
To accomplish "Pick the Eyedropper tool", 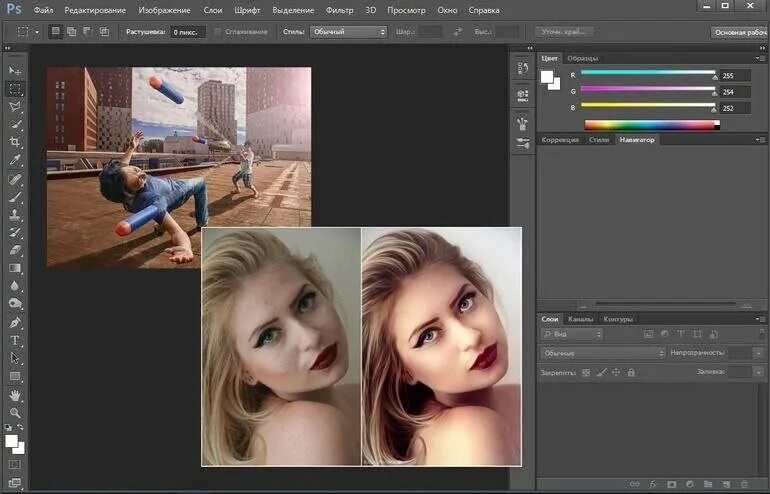I will pyautogui.click(x=15, y=160).
